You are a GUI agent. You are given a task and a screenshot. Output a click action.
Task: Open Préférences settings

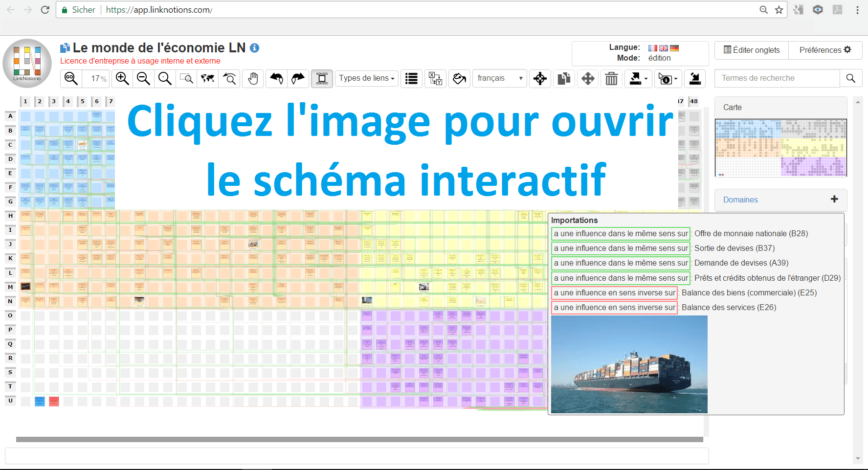(x=825, y=50)
